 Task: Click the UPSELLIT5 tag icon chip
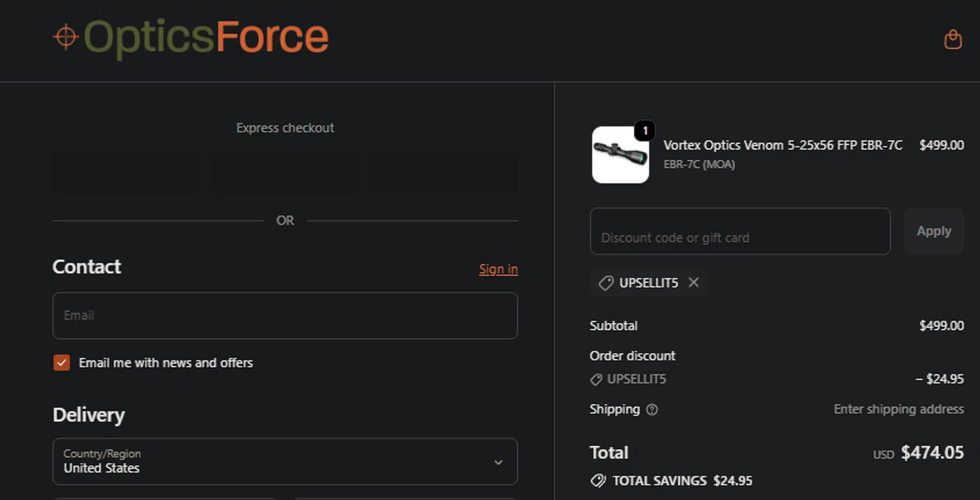pos(606,283)
